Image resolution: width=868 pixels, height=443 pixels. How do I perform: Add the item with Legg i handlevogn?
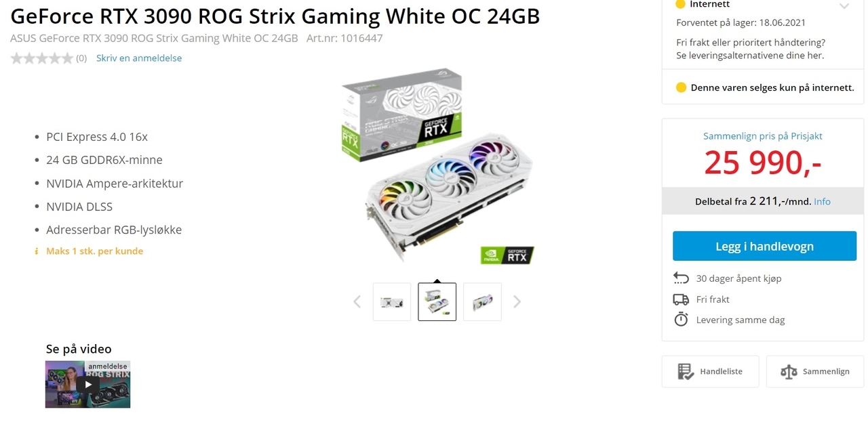(764, 246)
